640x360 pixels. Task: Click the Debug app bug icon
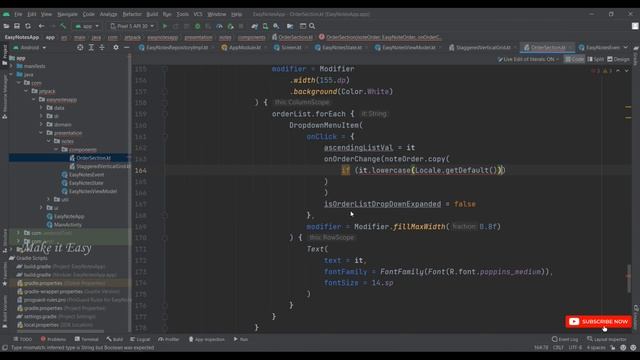198,26
